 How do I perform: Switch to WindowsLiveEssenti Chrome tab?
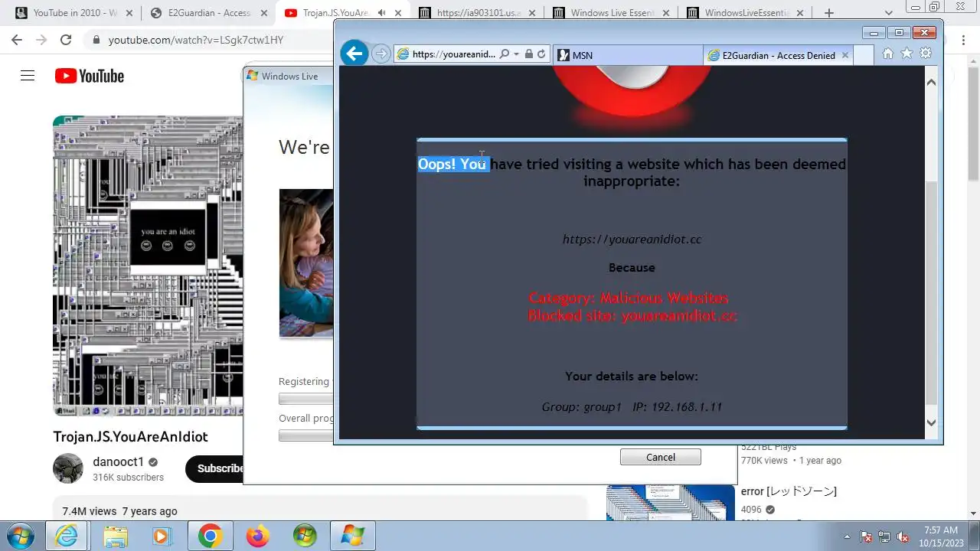pos(745,13)
